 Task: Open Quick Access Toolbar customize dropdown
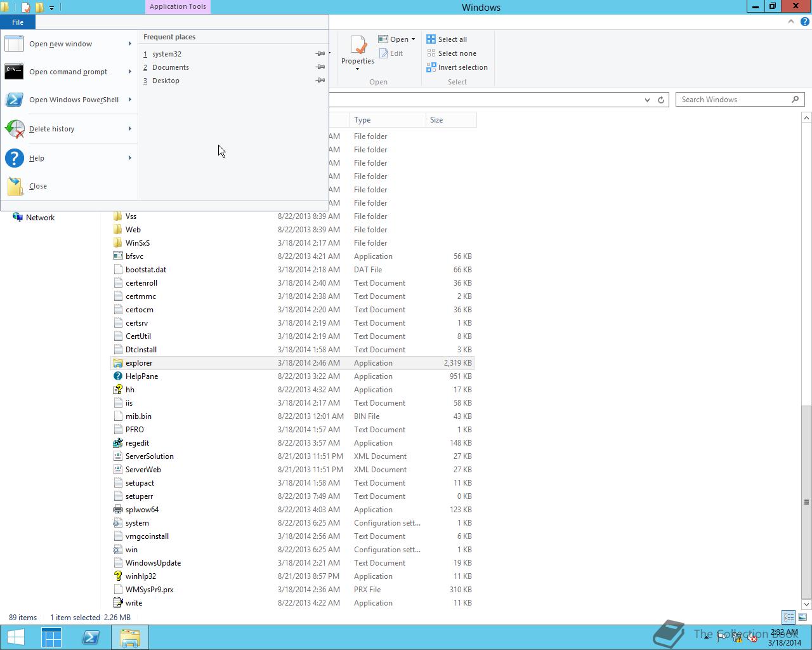coord(52,8)
